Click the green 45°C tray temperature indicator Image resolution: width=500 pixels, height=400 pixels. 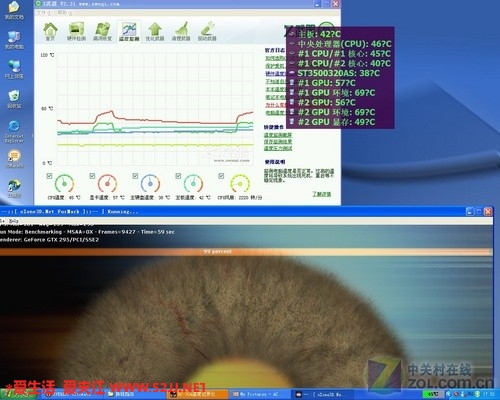point(432,394)
